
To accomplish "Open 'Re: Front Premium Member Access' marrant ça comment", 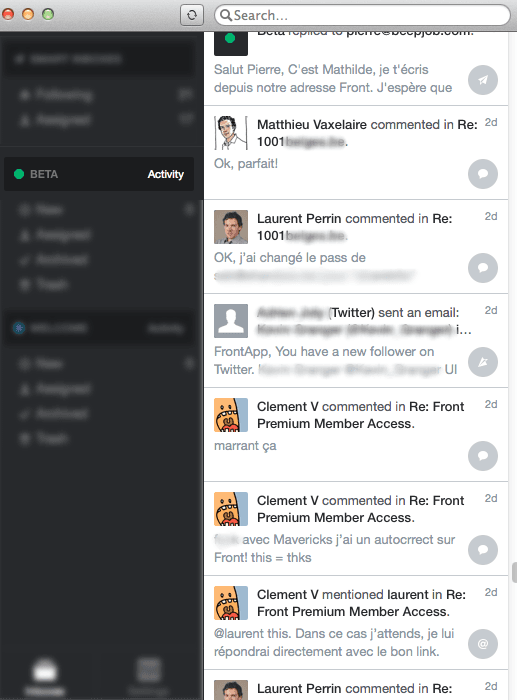I will [x=356, y=434].
